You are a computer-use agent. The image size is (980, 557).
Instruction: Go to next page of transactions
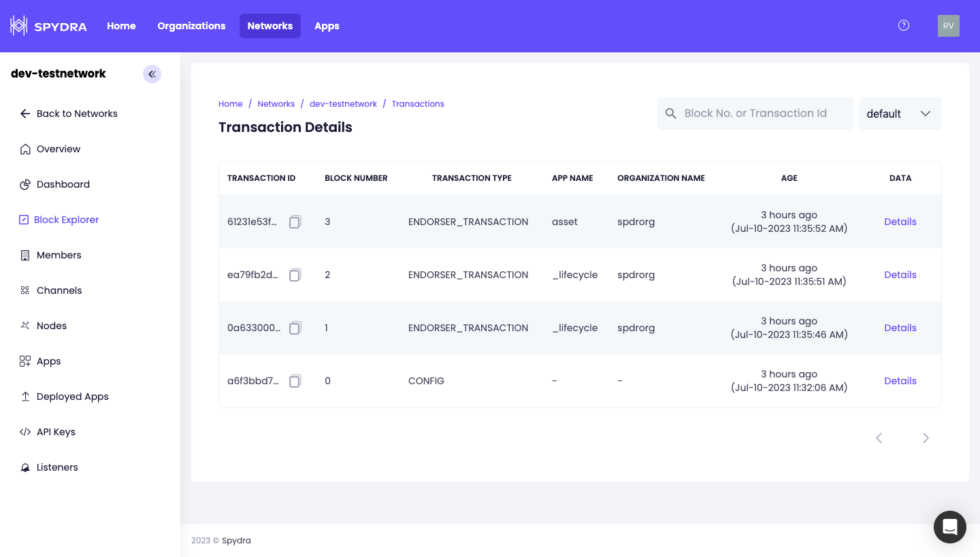point(926,438)
